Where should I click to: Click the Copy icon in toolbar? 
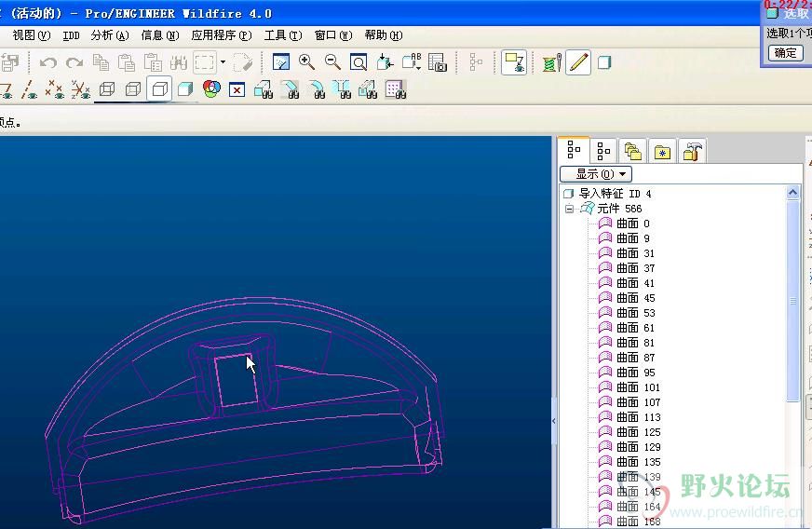tap(101, 62)
